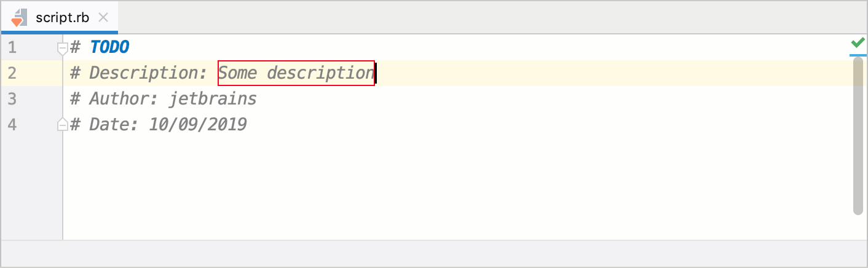Screen dimensions: 868x268
Task: Click the "Date:" comment label
Action: click(116, 125)
